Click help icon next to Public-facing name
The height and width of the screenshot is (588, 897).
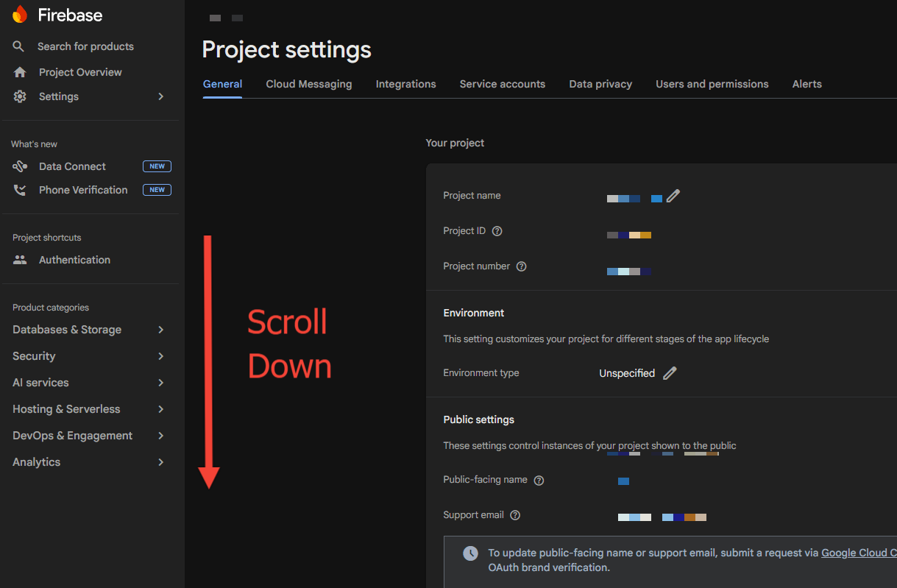pos(539,481)
